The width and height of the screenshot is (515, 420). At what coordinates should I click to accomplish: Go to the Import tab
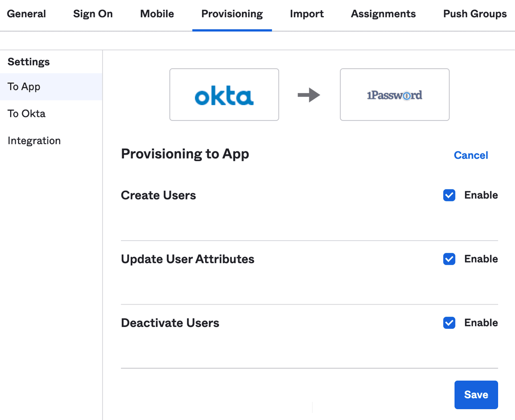(307, 14)
